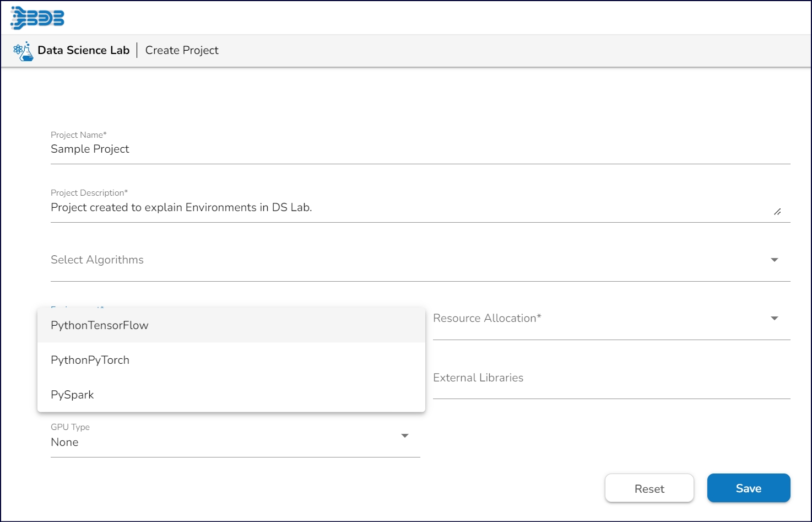The height and width of the screenshot is (522, 812).
Task: Select PythonTensorFlow environment option
Action: (100, 325)
